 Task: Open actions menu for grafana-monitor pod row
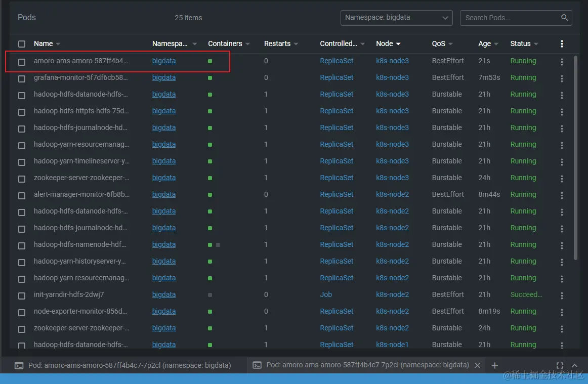562,78
